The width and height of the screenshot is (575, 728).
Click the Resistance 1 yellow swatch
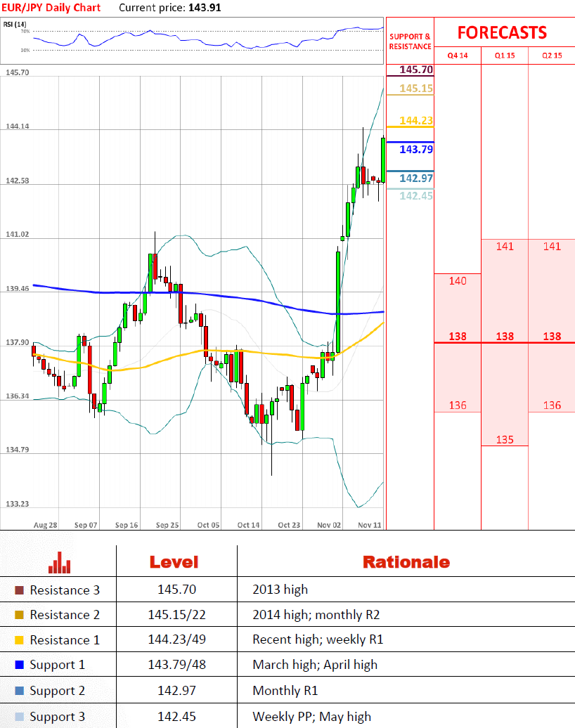click(19, 639)
